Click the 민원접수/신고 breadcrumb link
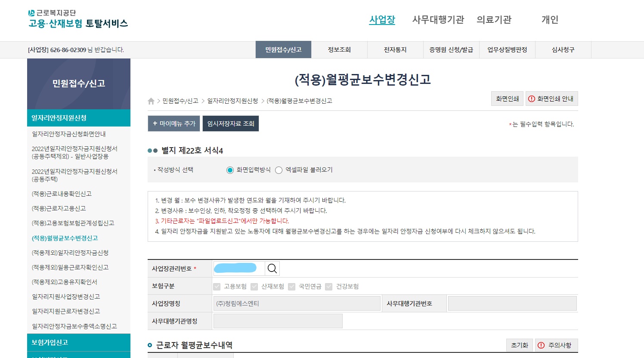Screen dimensions: 644x358 coord(180,101)
